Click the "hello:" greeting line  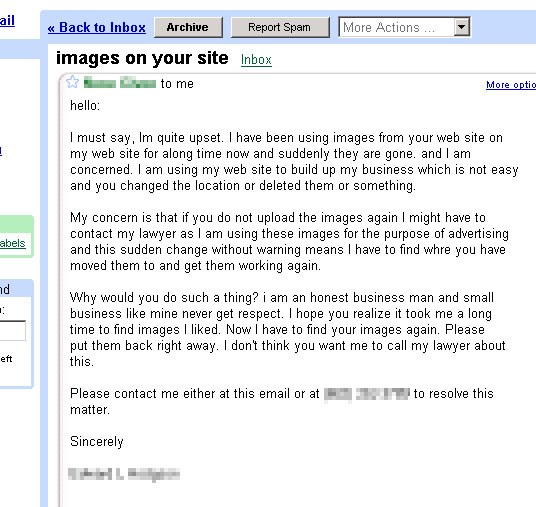85,106
